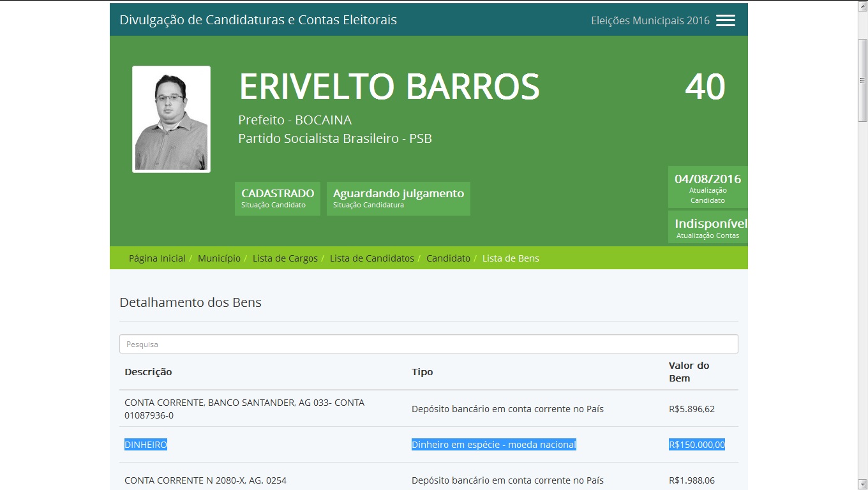Click Lista de Bens breadcrumb
Image resolution: width=868 pixels, height=490 pixels.
coord(511,258)
